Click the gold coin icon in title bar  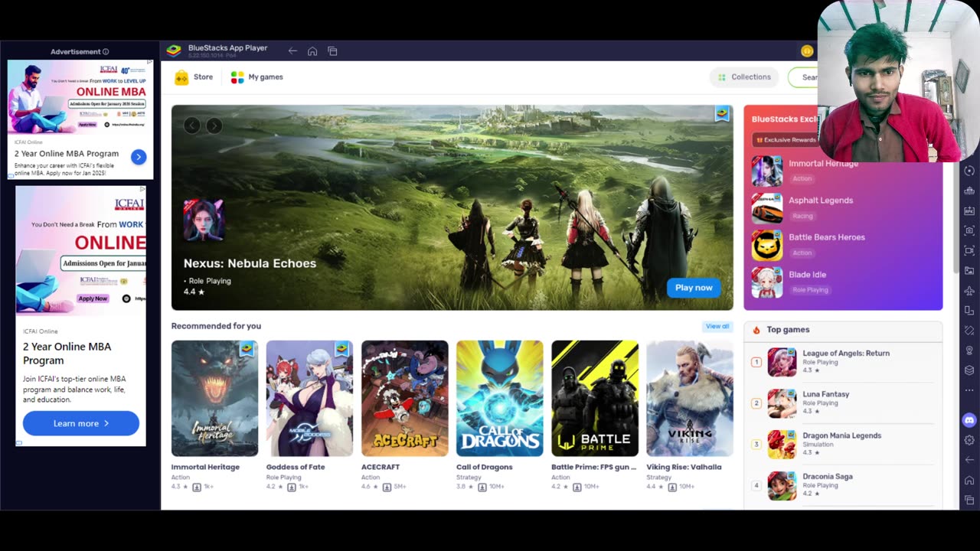[807, 51]
